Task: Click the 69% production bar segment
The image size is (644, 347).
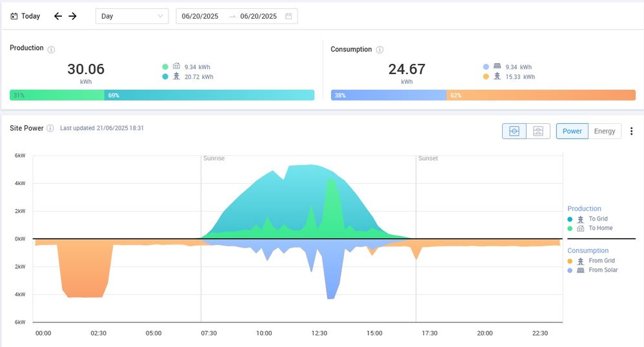Action: [209, 95]
